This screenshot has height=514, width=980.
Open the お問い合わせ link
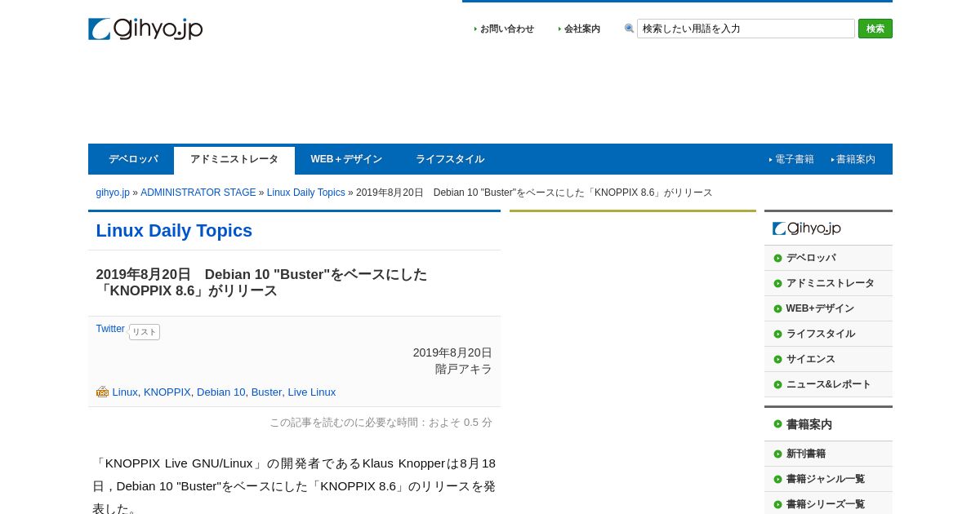coord(506,29)
